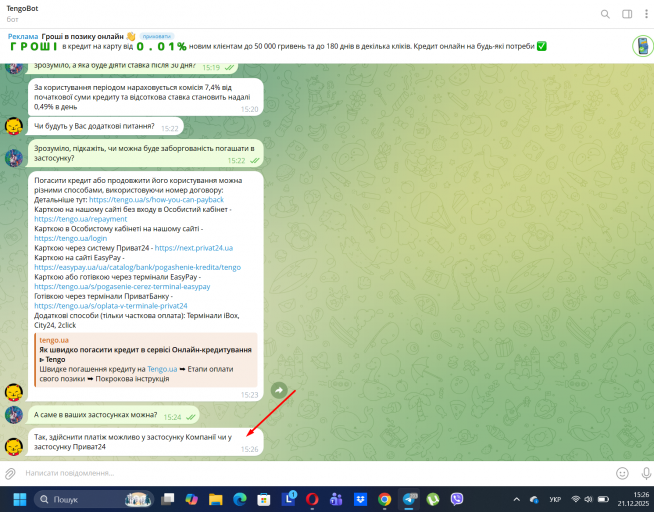Click bot avatar next to "Так, здійснити платіж" message
Image resolution: width=654 pixels, height=512 pixels.
click(x=14, y=447)
